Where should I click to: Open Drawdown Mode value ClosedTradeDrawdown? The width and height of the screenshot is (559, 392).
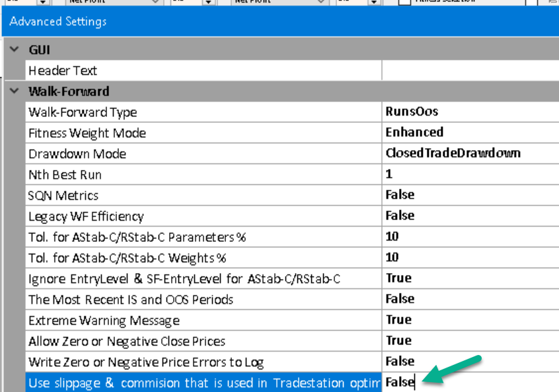(469, 153)
